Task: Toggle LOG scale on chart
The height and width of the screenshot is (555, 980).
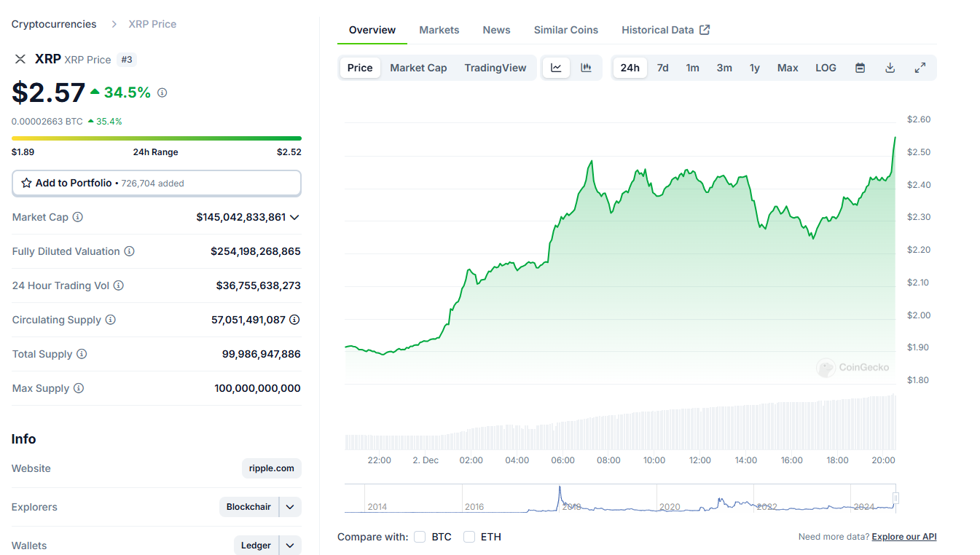Action: 826,68
